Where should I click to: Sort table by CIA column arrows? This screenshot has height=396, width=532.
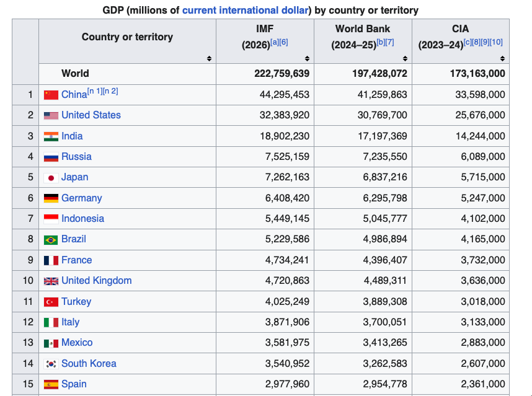click(x=502, y=59)
